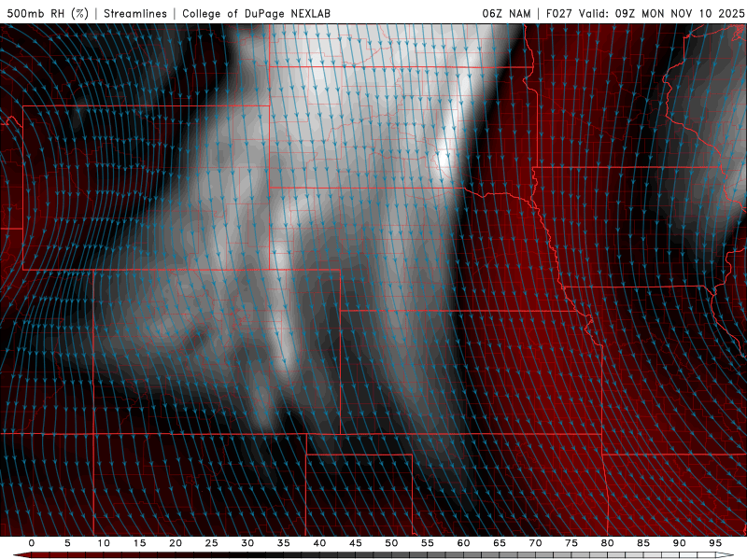
Task: Click the colorbar label "40"
Action: click(x=319, y=543)
